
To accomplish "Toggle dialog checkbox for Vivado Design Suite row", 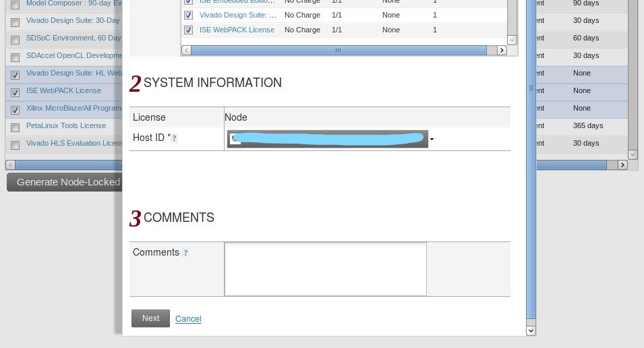I will 188,16.
